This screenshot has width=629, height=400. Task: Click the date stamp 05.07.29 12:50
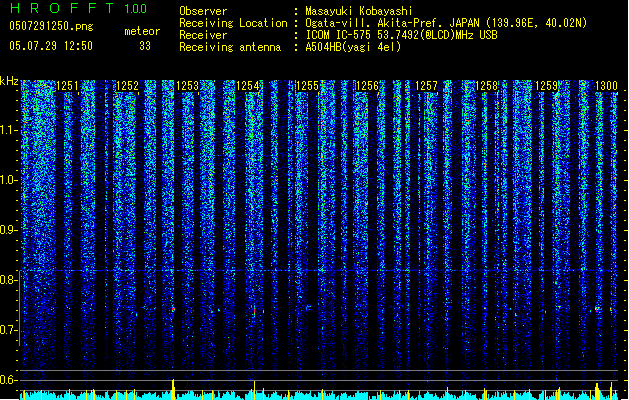(x=51, y=46)
